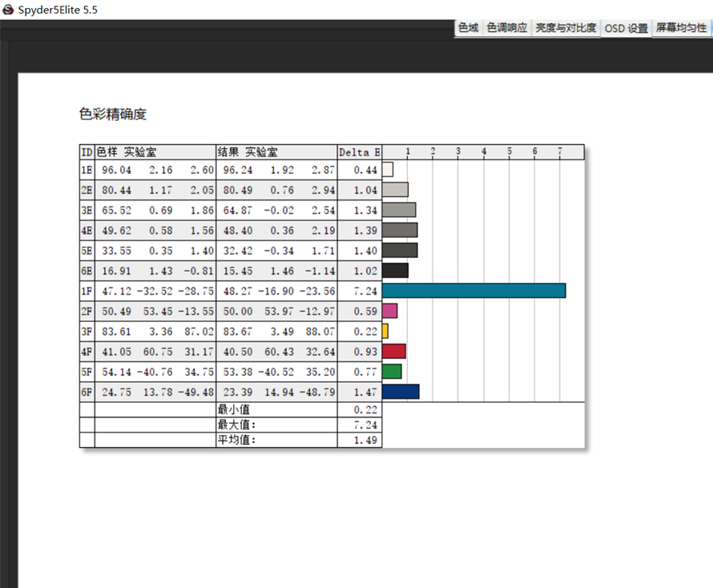
Task: Go to the OSD 设置 tab
Action: coord(626,29)
